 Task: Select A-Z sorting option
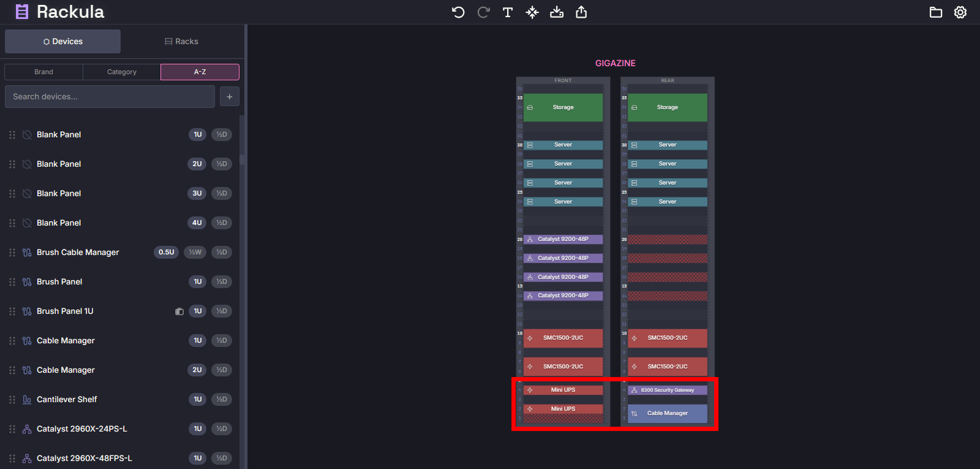(200, 72)
